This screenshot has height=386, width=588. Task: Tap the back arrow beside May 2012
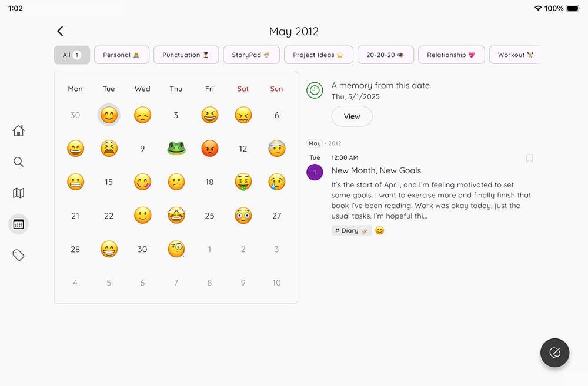tap(60, 31)
